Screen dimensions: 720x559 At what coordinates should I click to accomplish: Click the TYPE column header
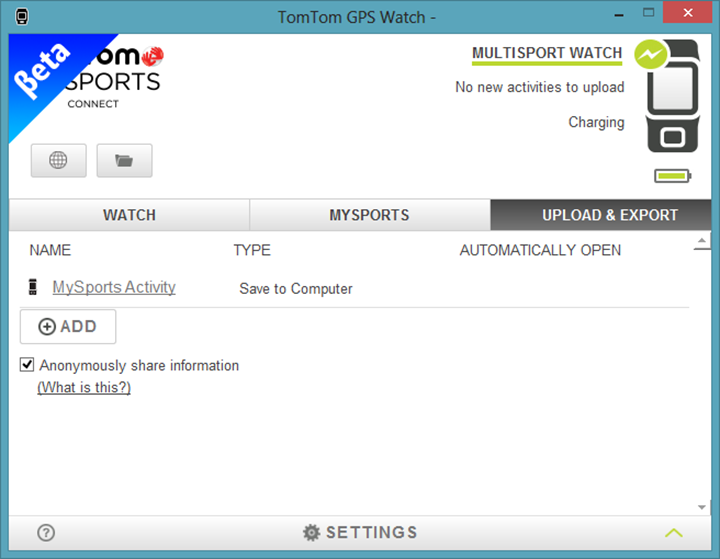click(x=252, y=250)
